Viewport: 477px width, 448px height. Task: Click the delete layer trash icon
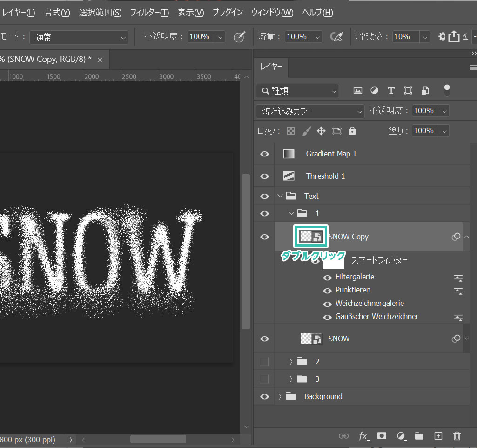tap(457, 436)
